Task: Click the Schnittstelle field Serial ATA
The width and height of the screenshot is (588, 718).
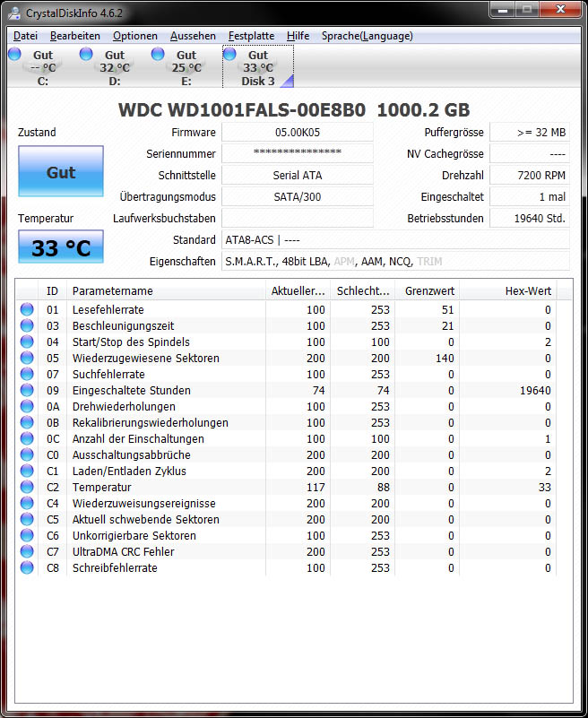Action: [298, 176]
